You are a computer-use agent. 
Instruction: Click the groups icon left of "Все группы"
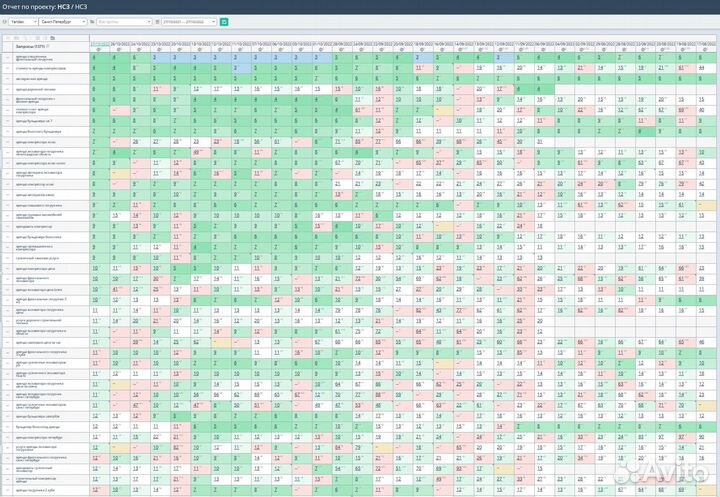pos(93,21)
